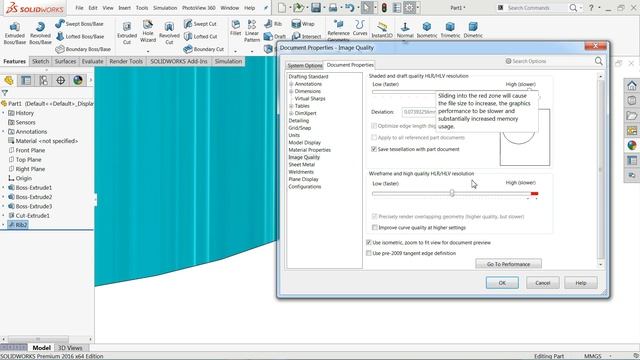
Task: Open Reference Geometry tool
Action: click(338, 30)
